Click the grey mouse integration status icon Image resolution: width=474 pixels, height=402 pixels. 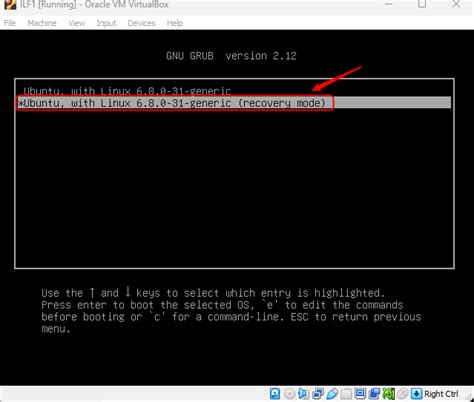pyautogui.click(x=402, y=394)
